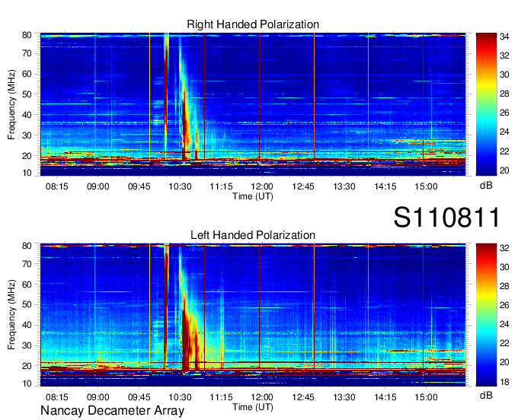Click the Right Handed Polarization spectrogram
This screenshot has width=518, height=420.
tap(253, 104)
